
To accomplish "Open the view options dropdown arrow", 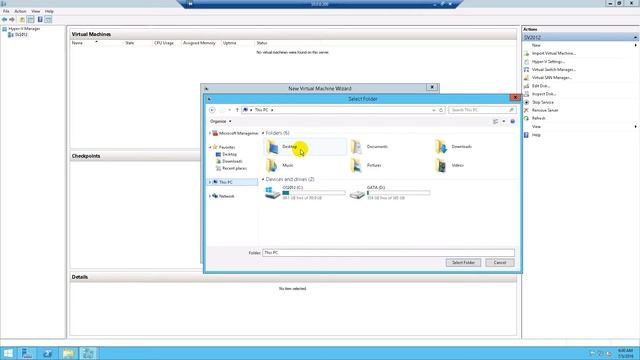I will click(x=504, y=122).
